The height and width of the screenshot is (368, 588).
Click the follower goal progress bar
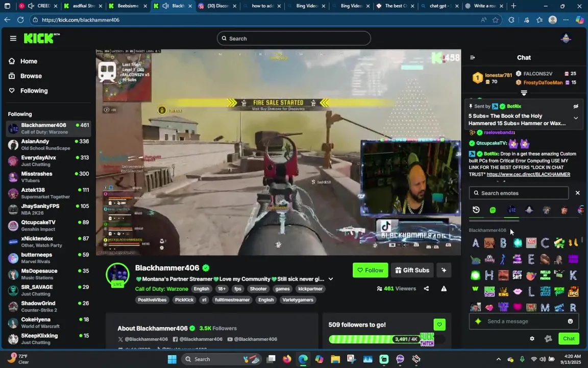(x=387, y=339)
